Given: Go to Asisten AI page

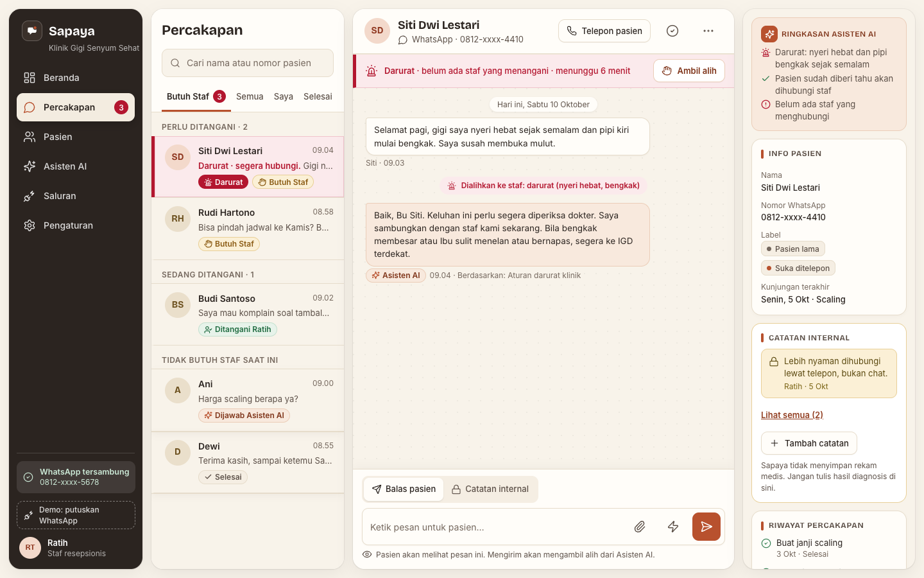Looking at the screenshot, I should click(76, 166).
